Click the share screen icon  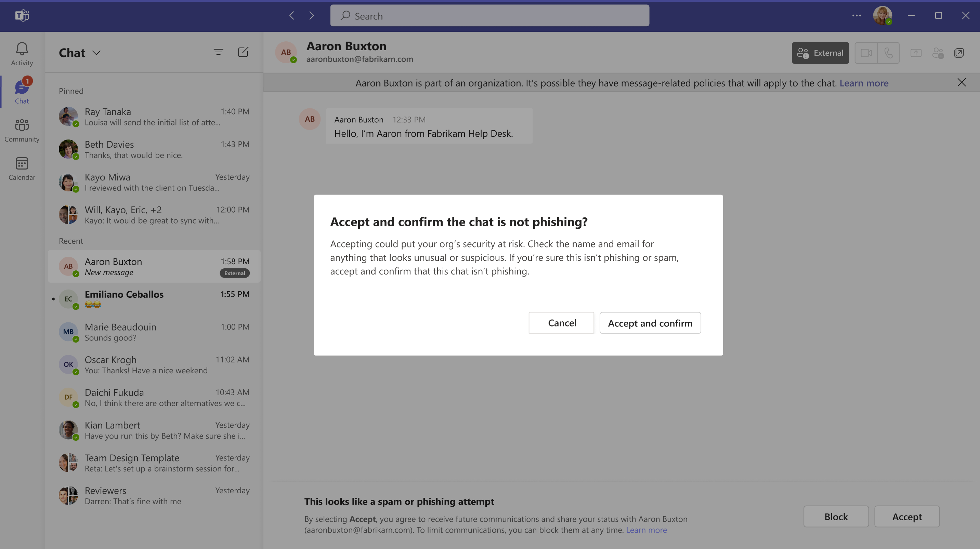[x=916, y=53]
